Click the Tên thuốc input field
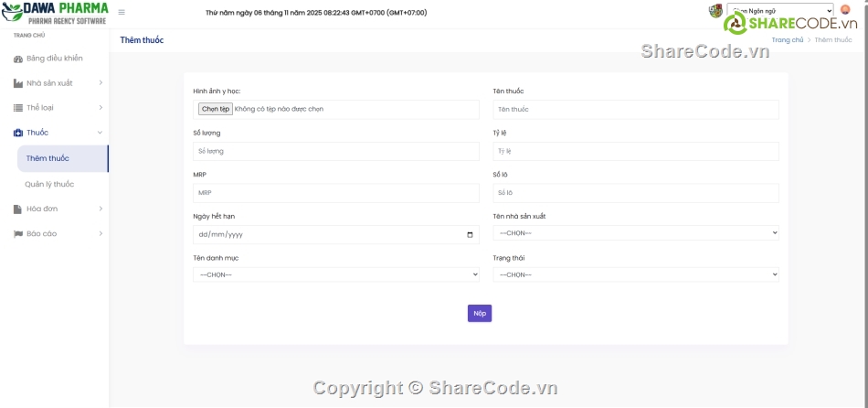The width and height of the screenshot is (868, 408). click(x=635, y=110)
